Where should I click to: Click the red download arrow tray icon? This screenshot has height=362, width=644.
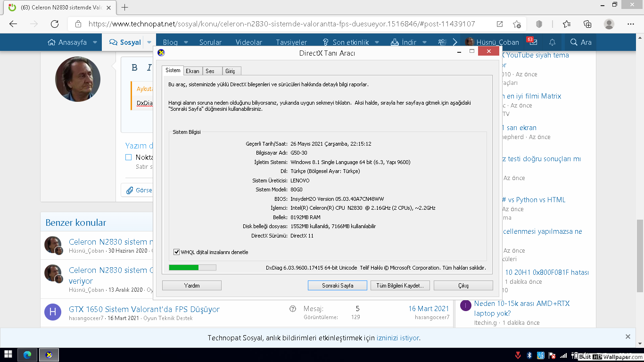click(518, 355)
